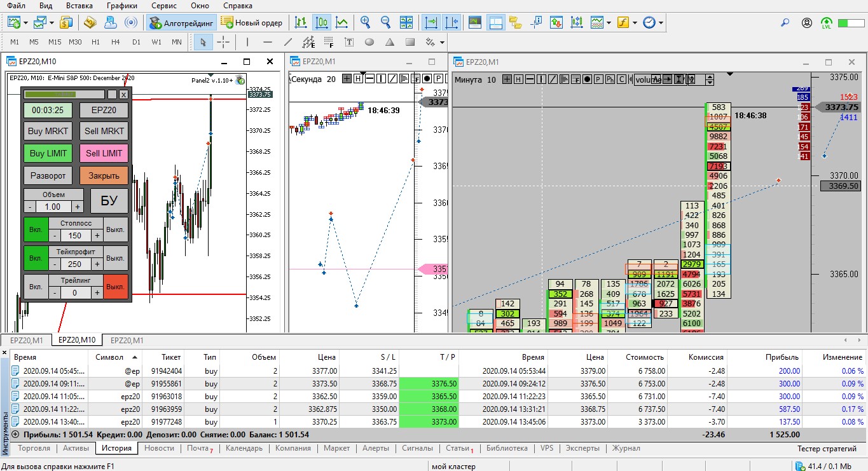Turn off Takeprofit with Выкл.
This screenshot has height=471, width=868.
pyautogui.click(x=116, y=258)
